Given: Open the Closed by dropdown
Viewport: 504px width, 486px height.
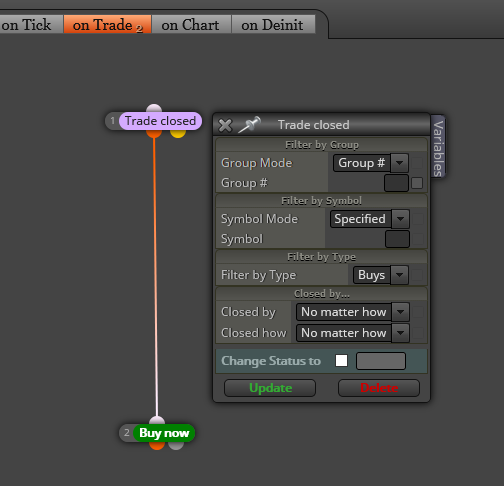Looking at the screenshot, I should tap(353, 312).
